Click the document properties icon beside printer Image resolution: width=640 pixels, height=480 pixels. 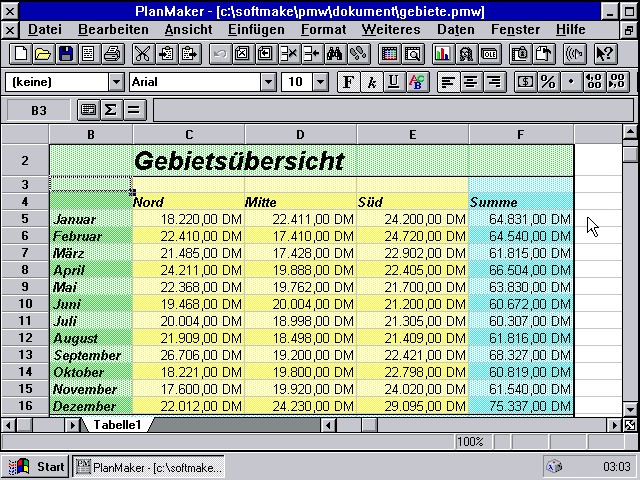click(89, 54)
